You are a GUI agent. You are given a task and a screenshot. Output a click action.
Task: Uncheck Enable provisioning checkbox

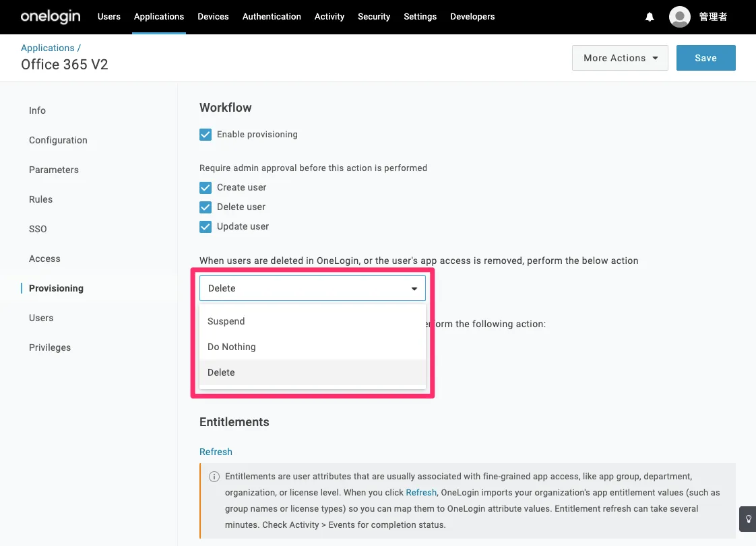coord(206,135)
